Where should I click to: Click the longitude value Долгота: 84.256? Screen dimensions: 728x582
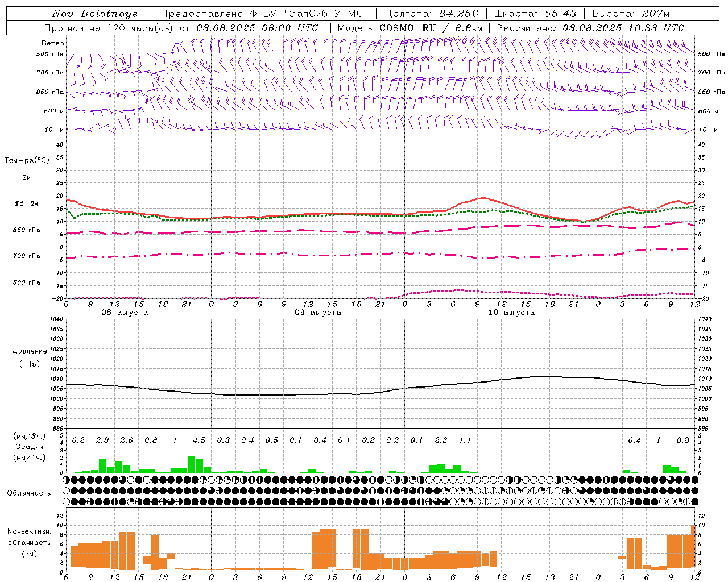432,14
